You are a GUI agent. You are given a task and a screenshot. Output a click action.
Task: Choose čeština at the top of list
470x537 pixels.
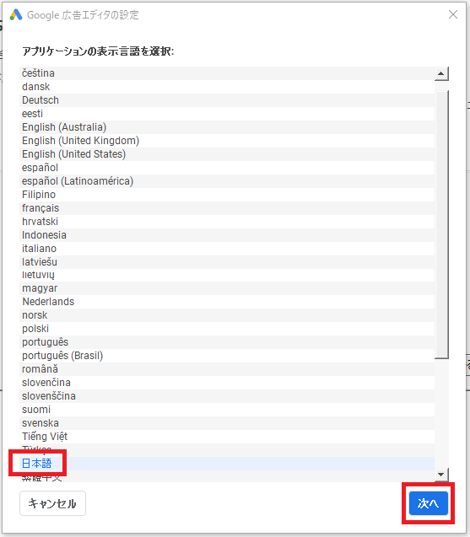coord(227,73)
